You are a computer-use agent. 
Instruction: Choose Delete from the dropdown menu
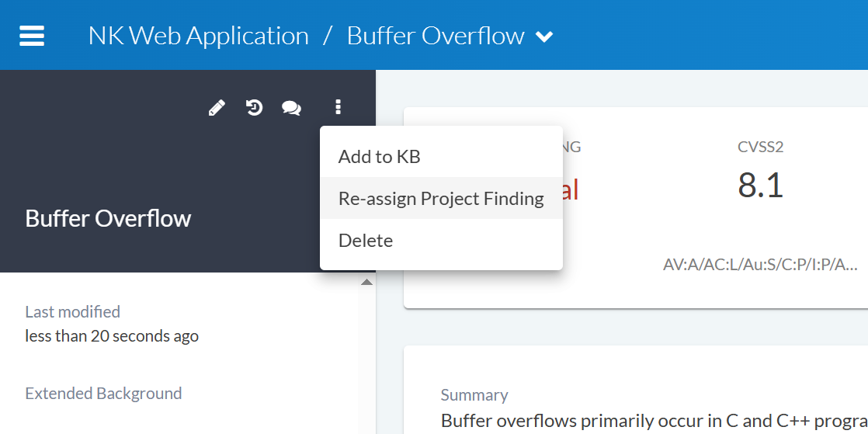tap(366, 241)
